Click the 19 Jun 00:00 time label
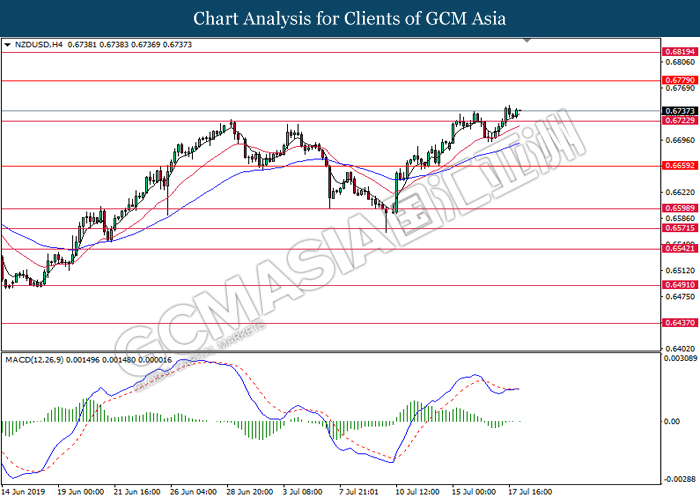 point(81,492)
